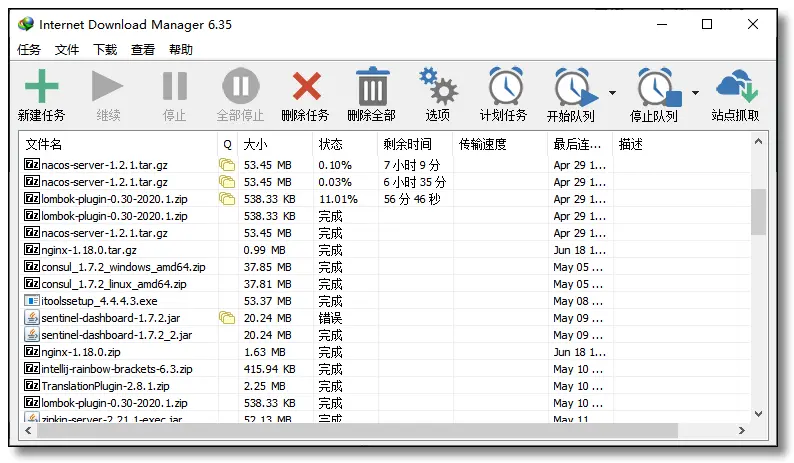
Task: Select lombok-plugin-0.30-2020.1.zip row at 11.01%
Action: pos(385,199)
